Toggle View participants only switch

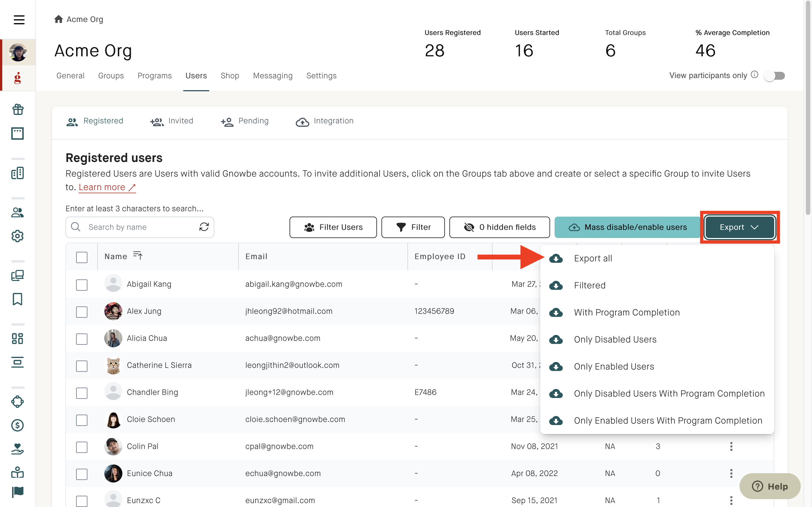click(775, 75)
